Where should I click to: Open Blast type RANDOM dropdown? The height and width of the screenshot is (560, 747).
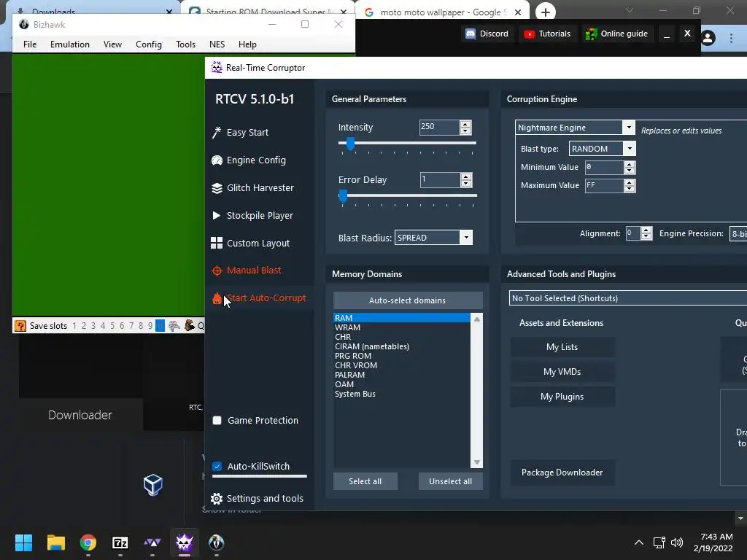click(630, 149)
